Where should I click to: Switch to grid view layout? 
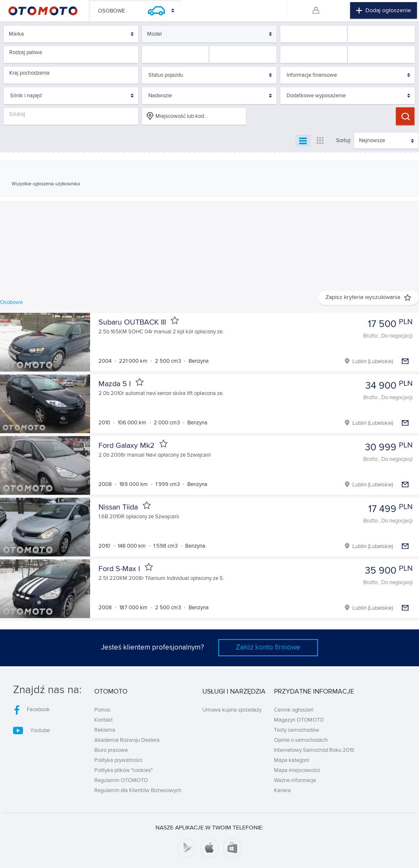[x=320, y=140]
